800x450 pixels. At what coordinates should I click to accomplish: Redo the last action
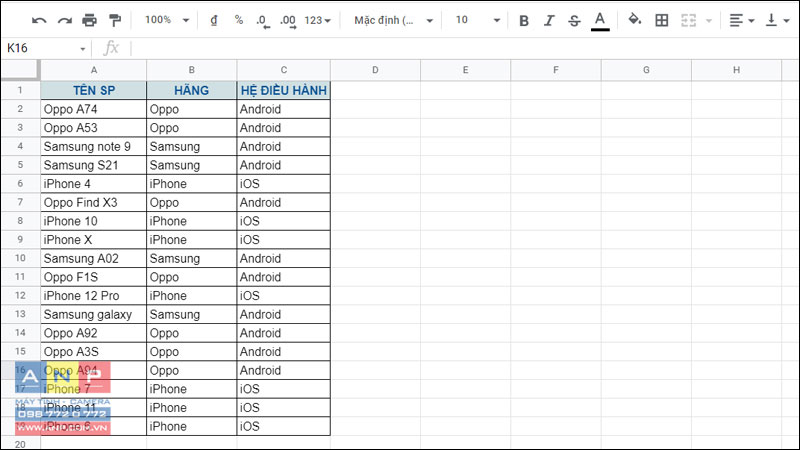pyautogui.click(x=64, y=20)
